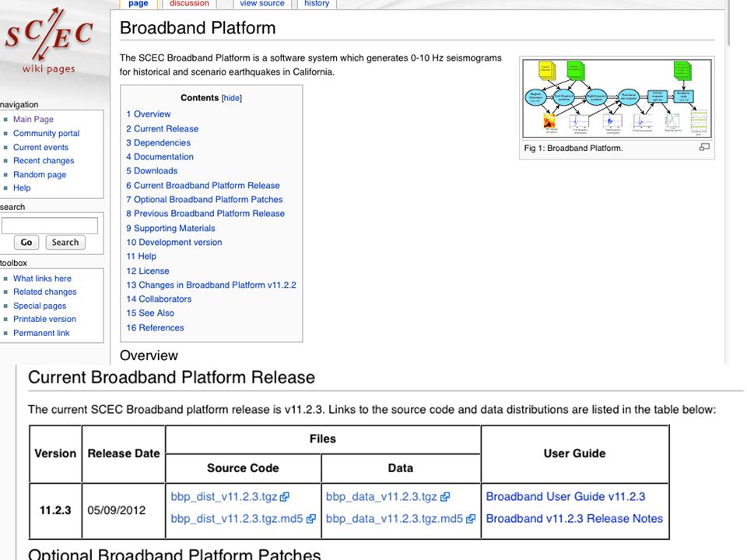Jump to 7 Optional Broadband Platform Patches
This screenshot has height=560, width=747.
(205, 200)
